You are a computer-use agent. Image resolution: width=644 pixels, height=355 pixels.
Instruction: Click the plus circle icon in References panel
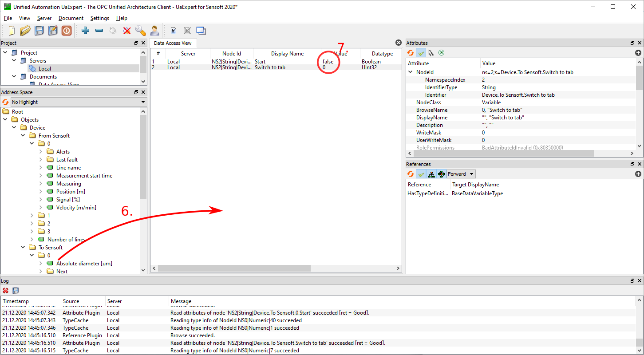638,174
